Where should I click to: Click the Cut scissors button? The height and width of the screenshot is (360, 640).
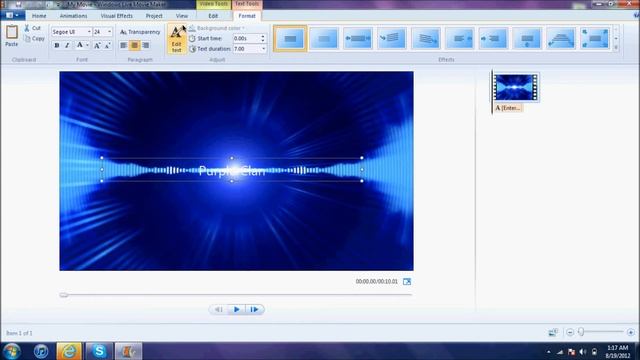coord(32,28)
